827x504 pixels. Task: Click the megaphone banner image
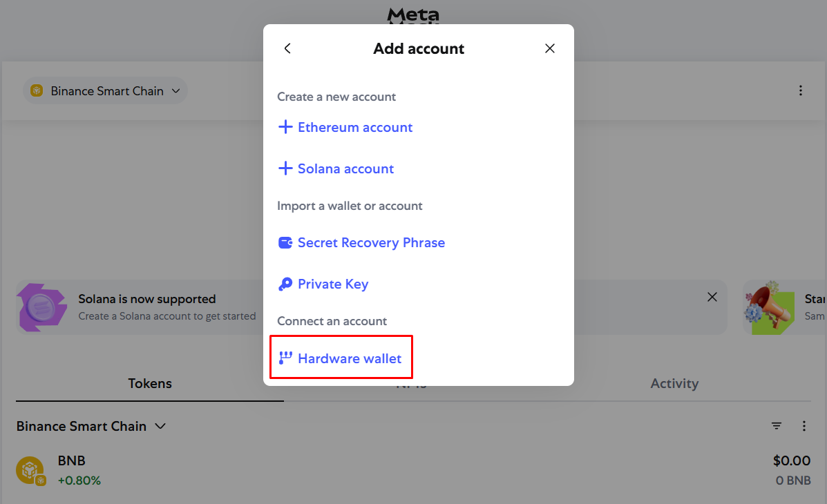(x=770, y=308)
